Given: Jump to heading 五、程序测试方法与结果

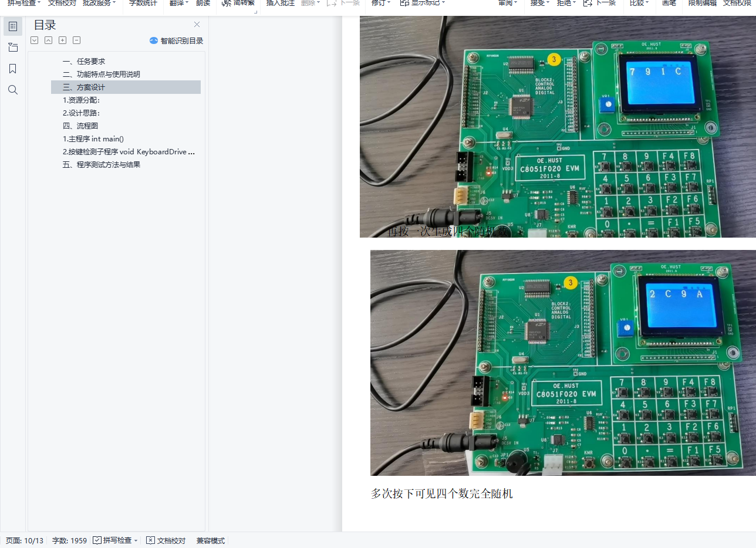Looking at the screenshot, I should tap(102, 165).
